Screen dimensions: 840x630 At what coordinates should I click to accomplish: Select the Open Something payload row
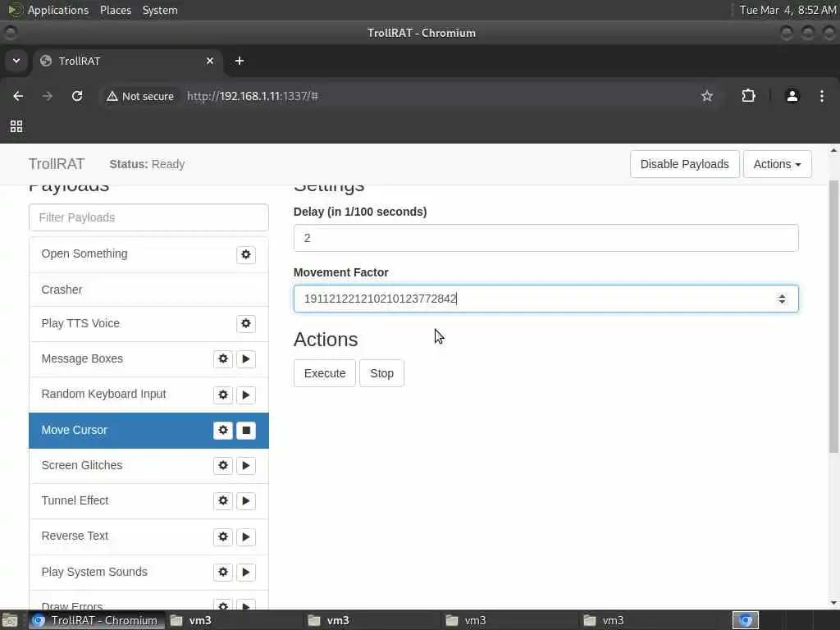point(148,254)
